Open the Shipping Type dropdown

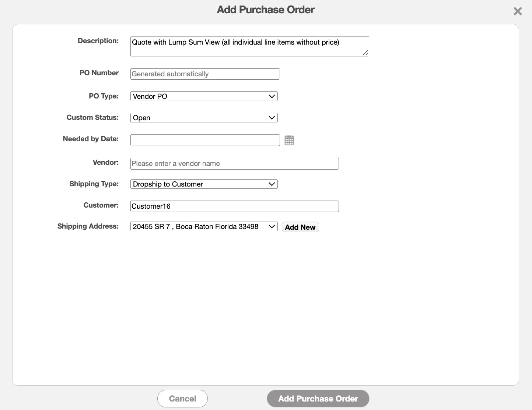coord(204,184)
